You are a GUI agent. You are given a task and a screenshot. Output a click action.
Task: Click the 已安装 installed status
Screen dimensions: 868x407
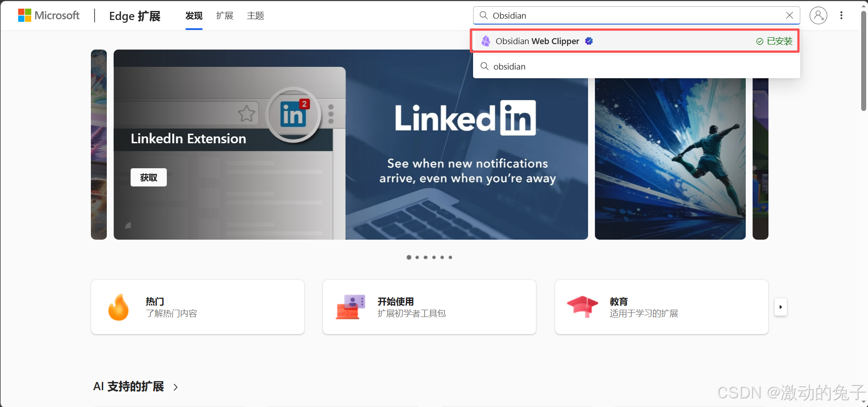[x=774, y=41]
